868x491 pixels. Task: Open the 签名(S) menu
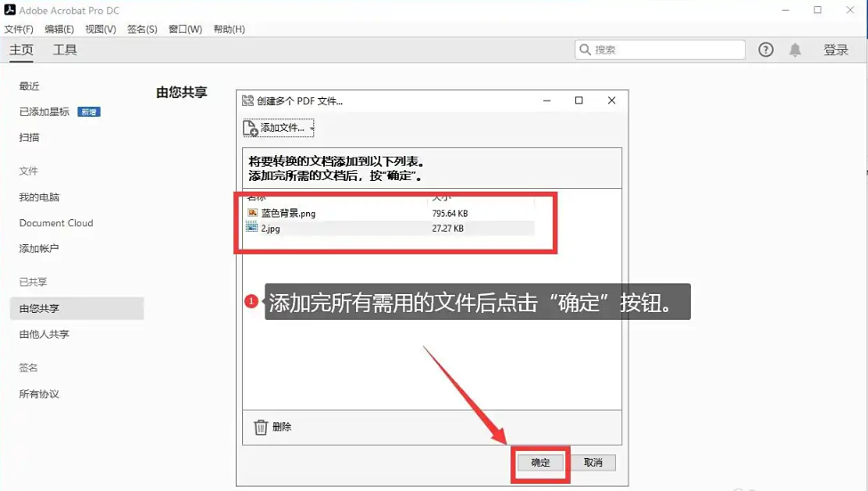coord(142,29)
